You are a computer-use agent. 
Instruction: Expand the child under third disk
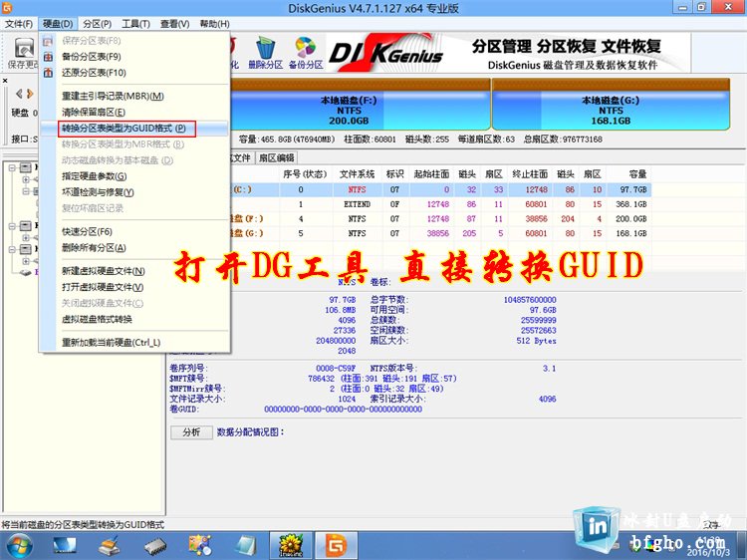pyautogui.click(x=26, y=261)
